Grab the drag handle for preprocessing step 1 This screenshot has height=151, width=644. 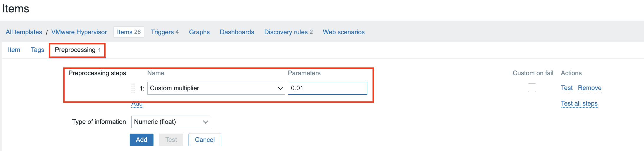(133, 88)
